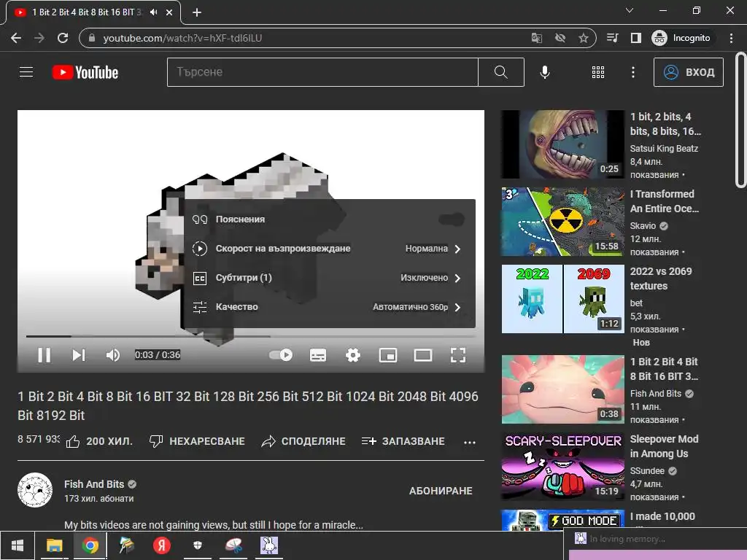Go to YouTube home via logo

tap(85, 72)
